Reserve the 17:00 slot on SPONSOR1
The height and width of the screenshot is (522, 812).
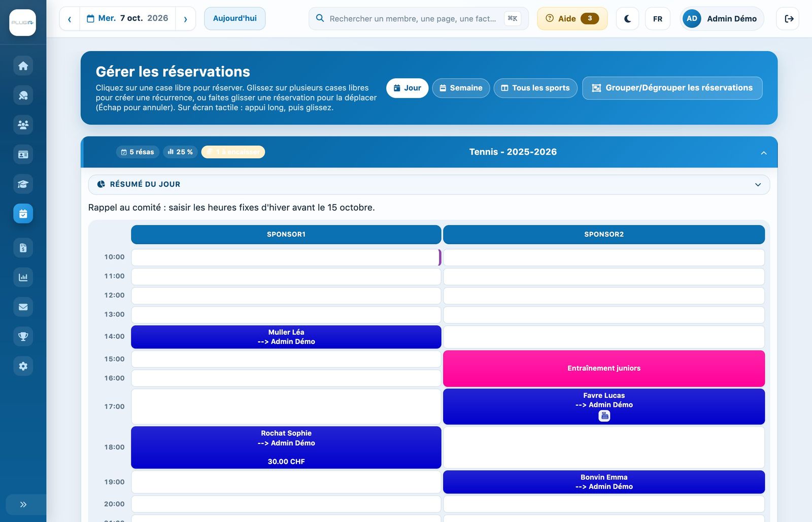tap(286, 406)
